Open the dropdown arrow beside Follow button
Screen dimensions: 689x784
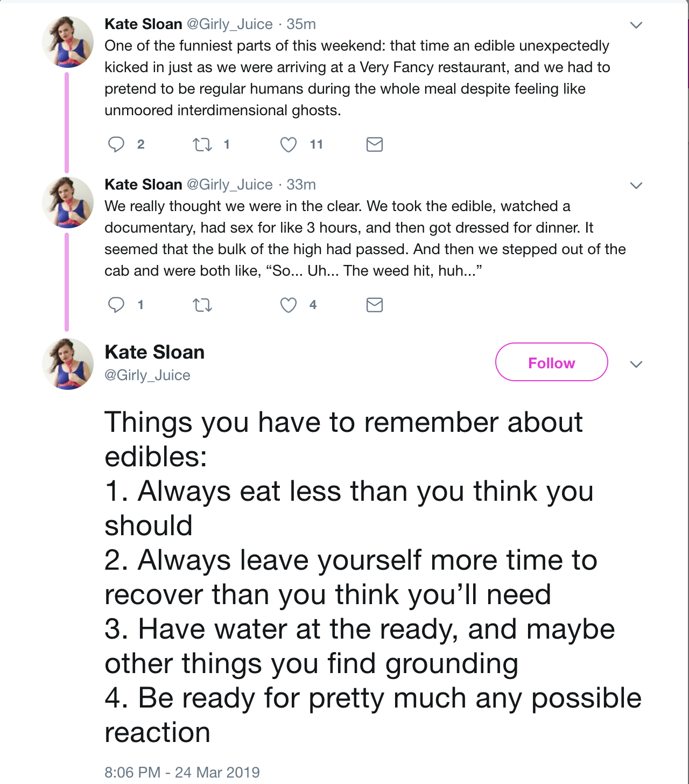point(636,364)
